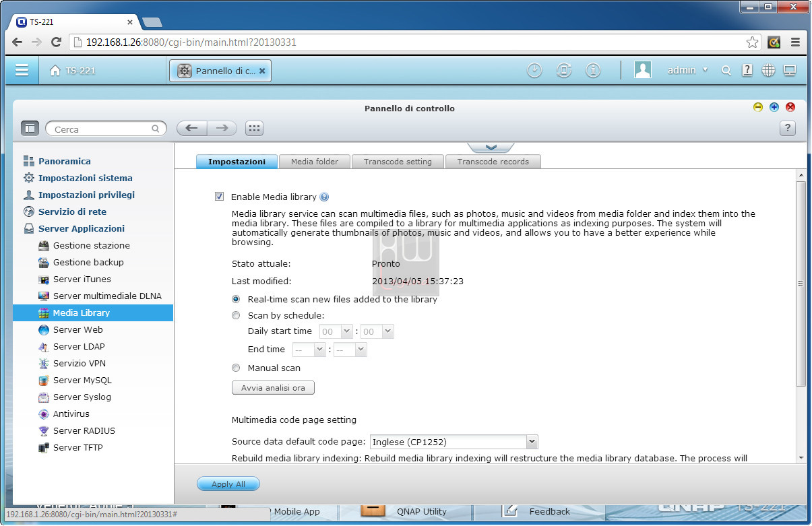Image resolution: width=812 pixels, height=526 pixels.
Task: Open Daily start time hour dropdown
Action: [336, 331]
